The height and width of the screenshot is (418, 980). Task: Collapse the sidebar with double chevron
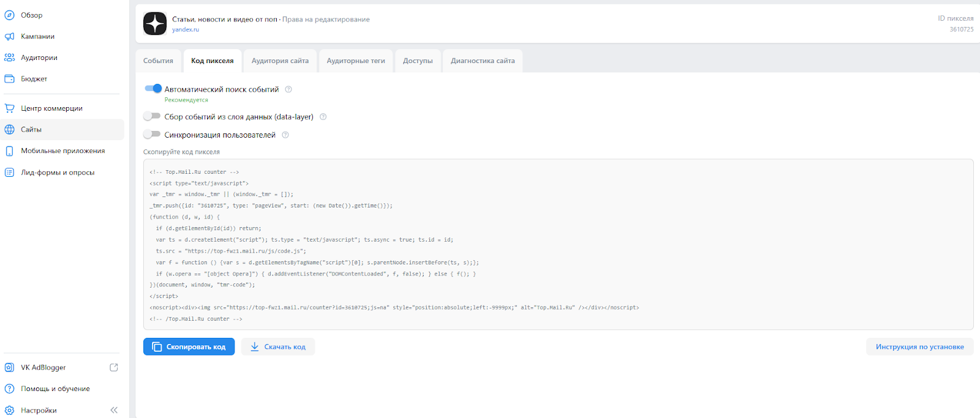click(x=114, y=410)
